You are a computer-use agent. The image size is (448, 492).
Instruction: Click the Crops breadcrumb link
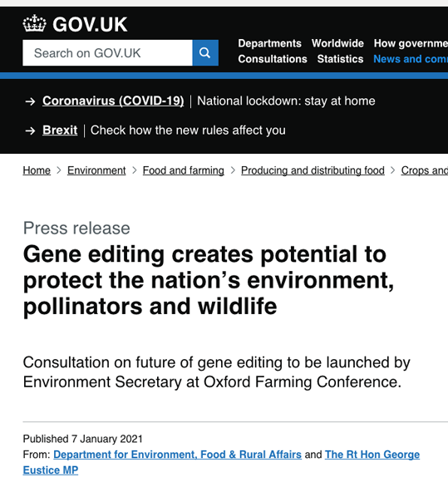[x=425, y=170]
